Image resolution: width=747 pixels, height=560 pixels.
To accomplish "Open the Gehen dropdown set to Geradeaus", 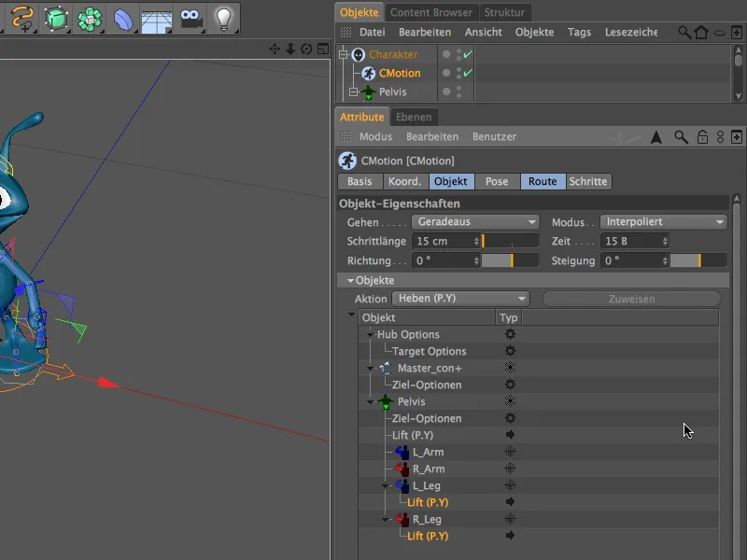I will (475, 222).
